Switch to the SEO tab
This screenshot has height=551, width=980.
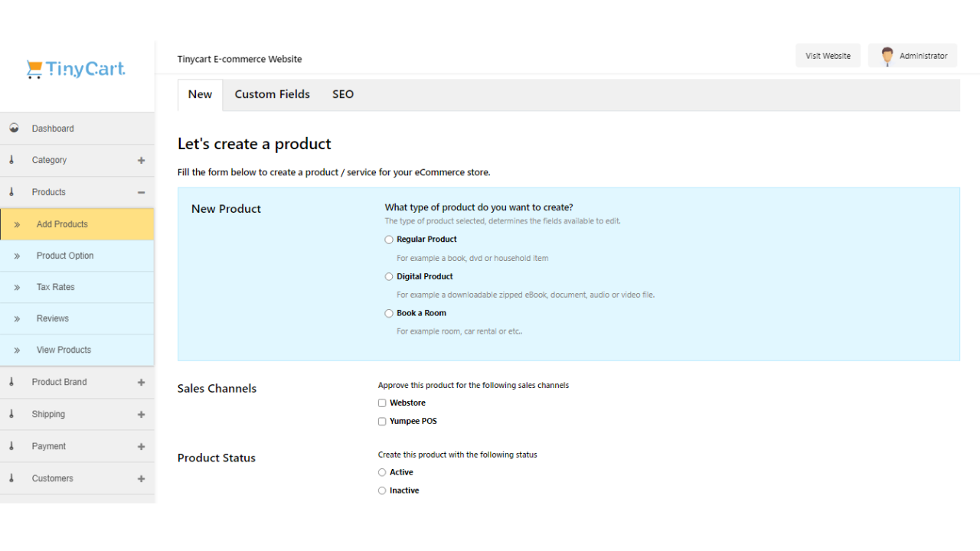343,94
